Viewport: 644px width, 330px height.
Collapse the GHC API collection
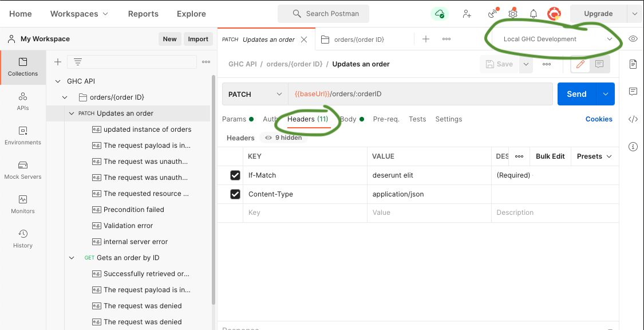[57, 81]
